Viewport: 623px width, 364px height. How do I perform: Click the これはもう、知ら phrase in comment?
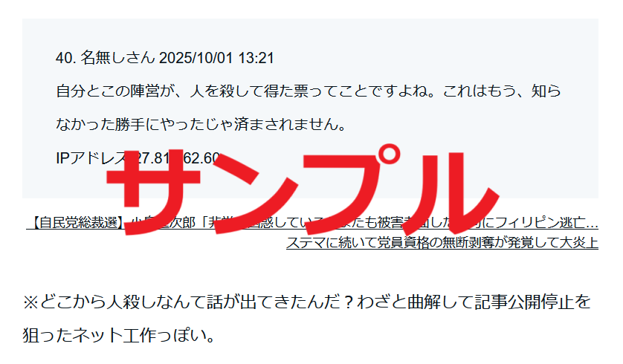[502, 91]
